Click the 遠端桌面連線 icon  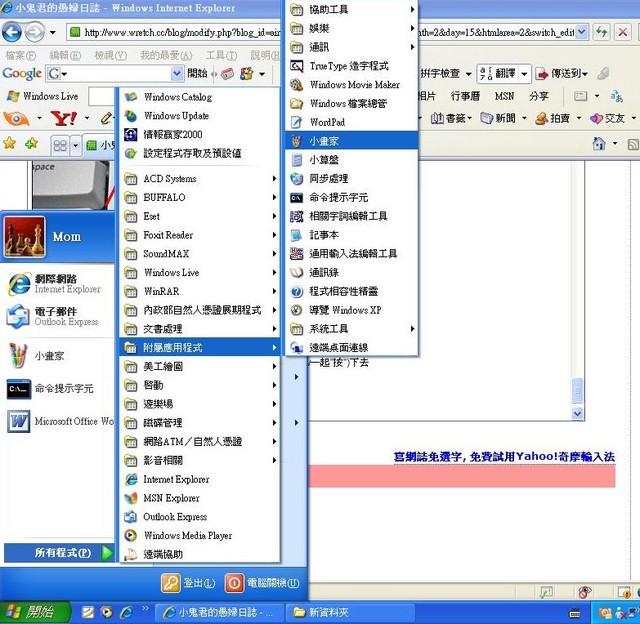point(296,347)
